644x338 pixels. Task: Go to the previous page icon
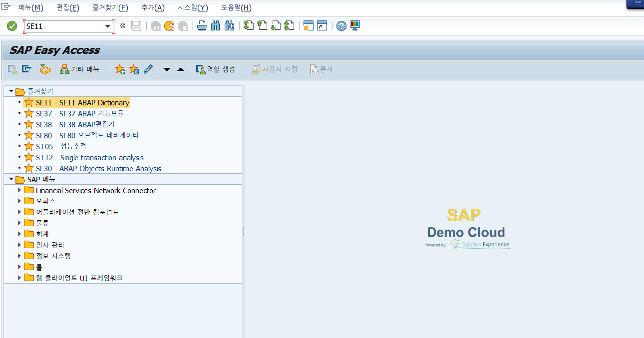(x=262, y=26)
